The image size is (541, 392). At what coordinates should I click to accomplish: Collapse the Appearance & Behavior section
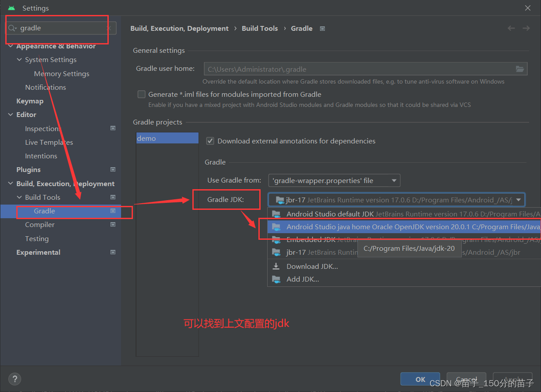click(10, 45)
